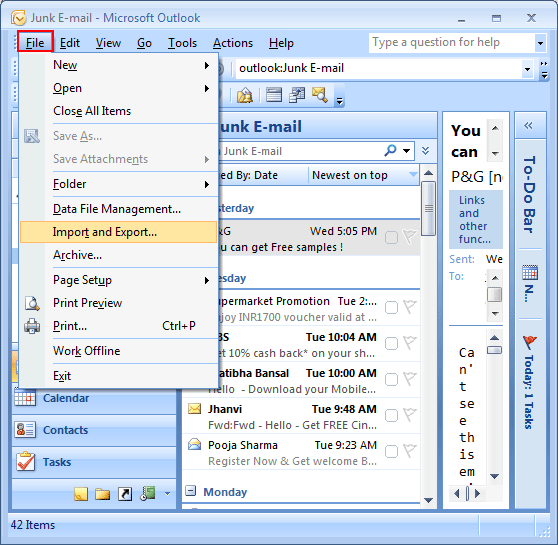Click the Contacts navigation icon

[25, 430]
